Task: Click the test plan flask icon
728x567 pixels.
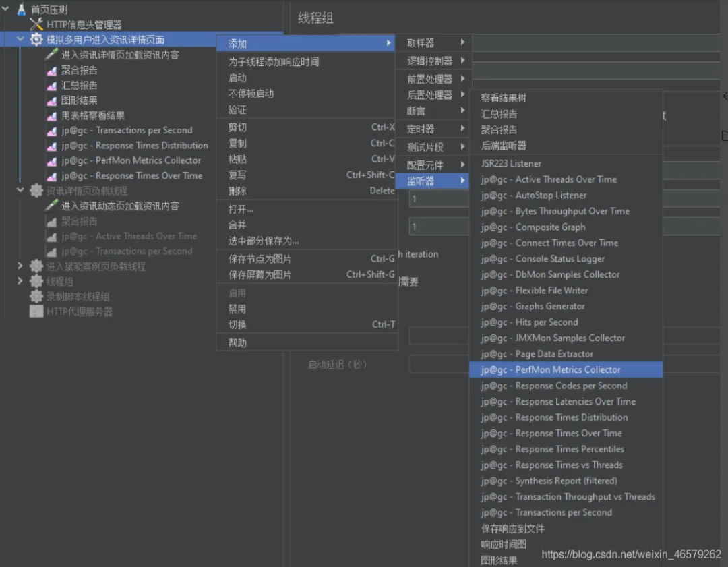Action: (x=21, y=9)
